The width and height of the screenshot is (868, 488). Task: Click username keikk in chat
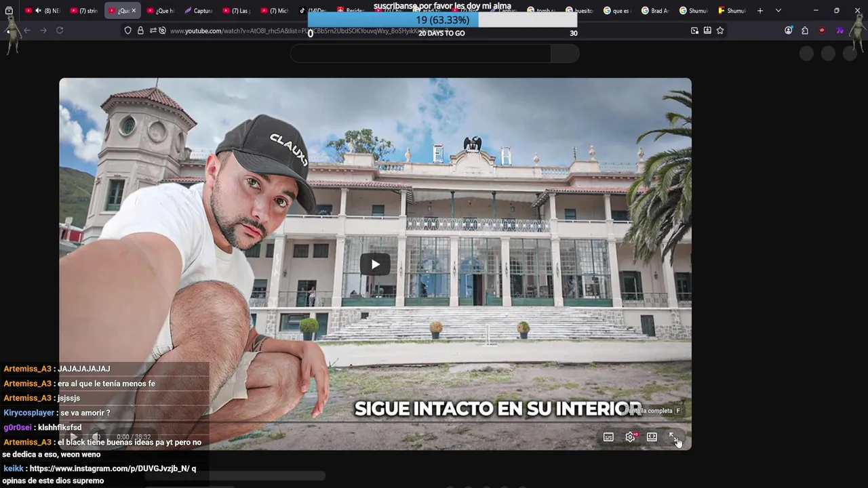14,468
